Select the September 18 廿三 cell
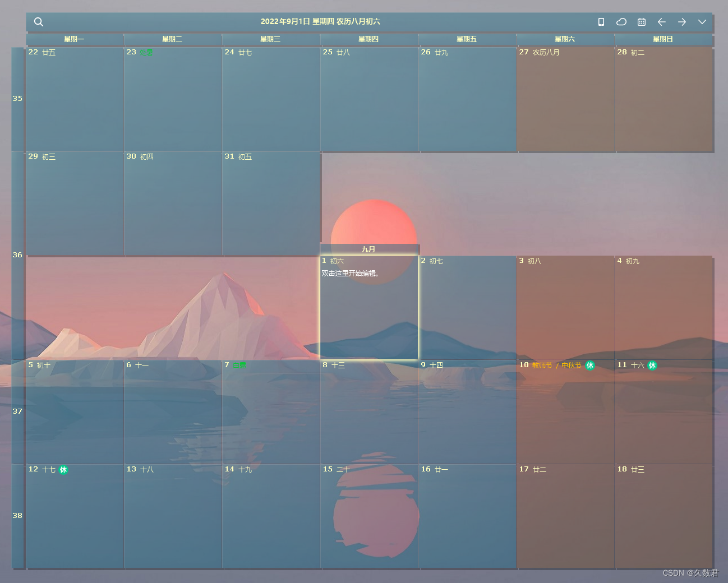The image size is (728, 583). point(664,516)
